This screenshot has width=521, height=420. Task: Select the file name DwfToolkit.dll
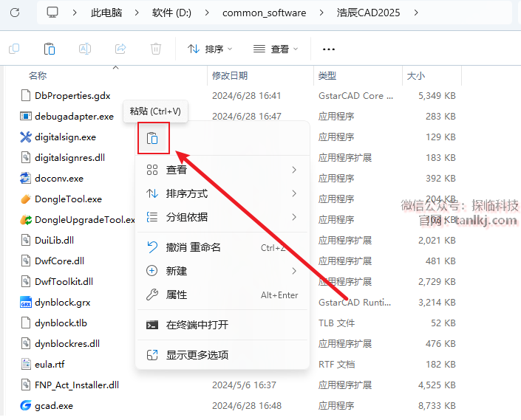pyautogui.click(x=64, y=281)
